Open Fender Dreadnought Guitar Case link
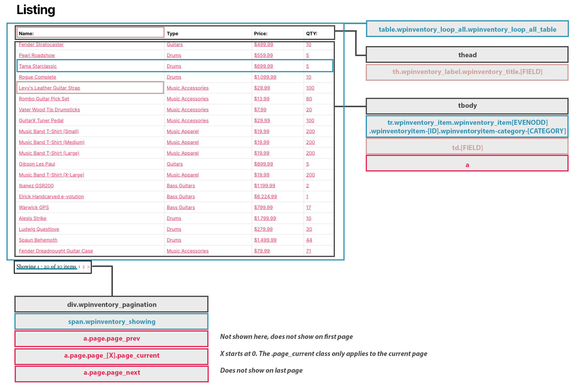588x390 pixels. point(56,251)
